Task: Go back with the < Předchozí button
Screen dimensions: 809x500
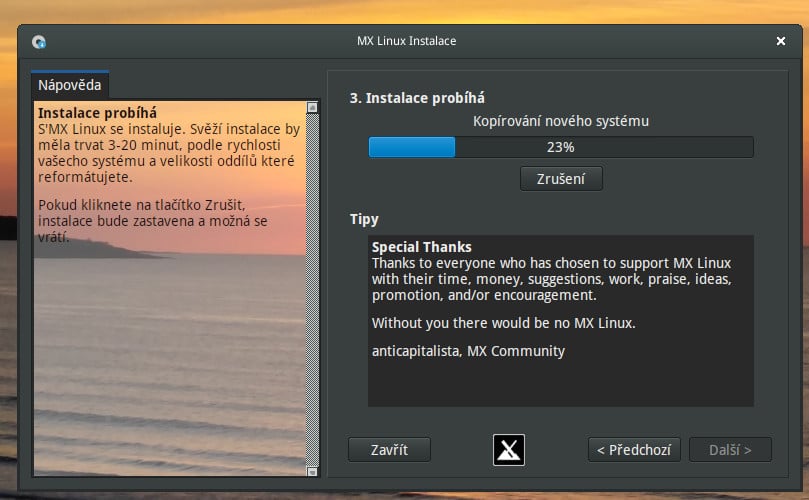Action: [634, 450]
